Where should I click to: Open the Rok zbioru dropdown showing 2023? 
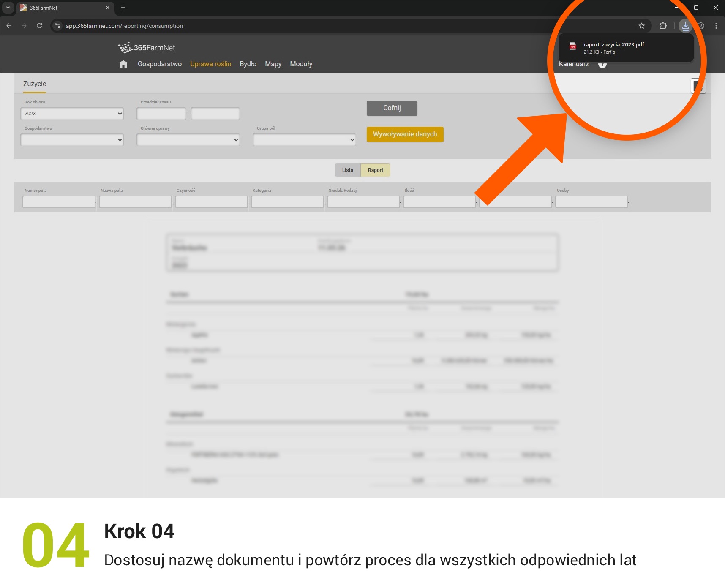point(71,113)
